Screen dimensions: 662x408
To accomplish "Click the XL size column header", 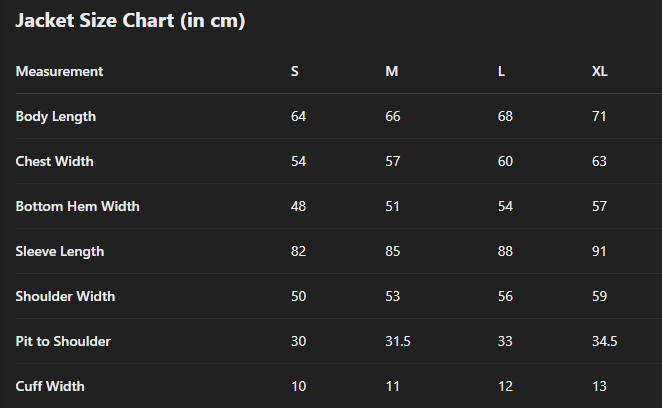I will pyautogui.click(x=600, y=71).
